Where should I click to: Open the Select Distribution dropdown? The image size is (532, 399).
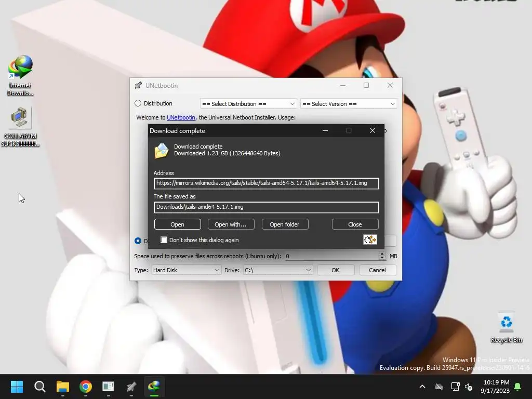pos(248,104)
